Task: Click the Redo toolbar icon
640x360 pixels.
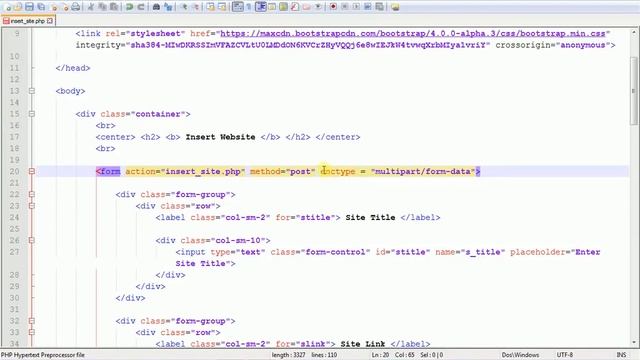Action: 140,7
